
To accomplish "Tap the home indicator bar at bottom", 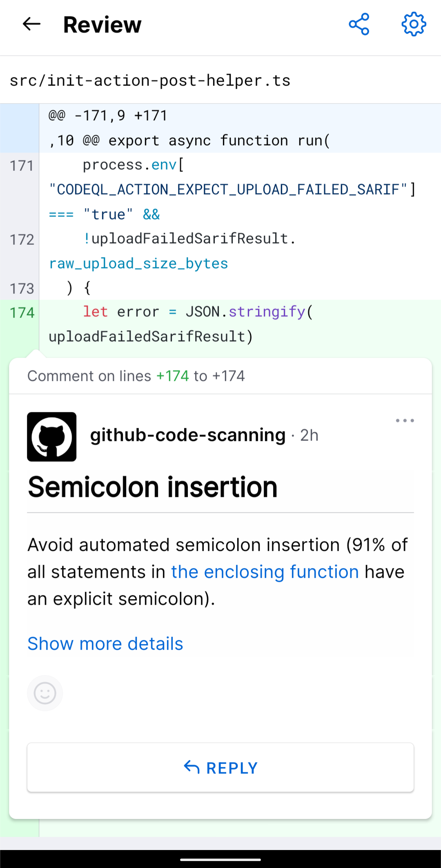I will coord(220,859).
